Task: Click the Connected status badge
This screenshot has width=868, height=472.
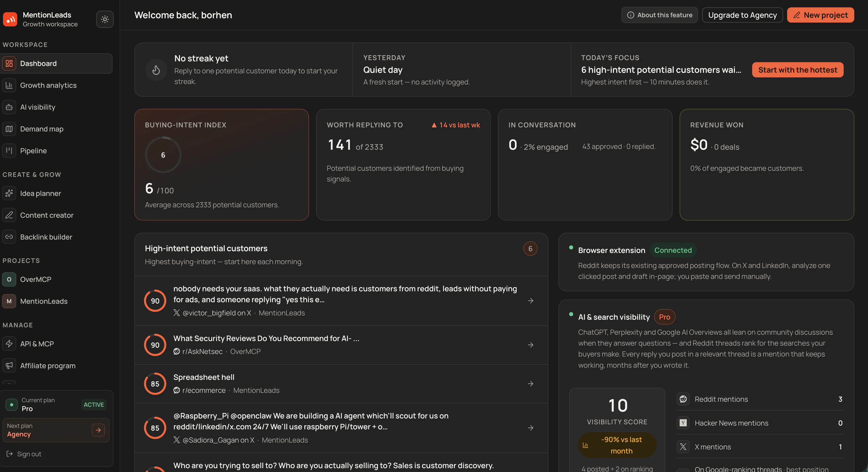Action: (x=673, y=250)
